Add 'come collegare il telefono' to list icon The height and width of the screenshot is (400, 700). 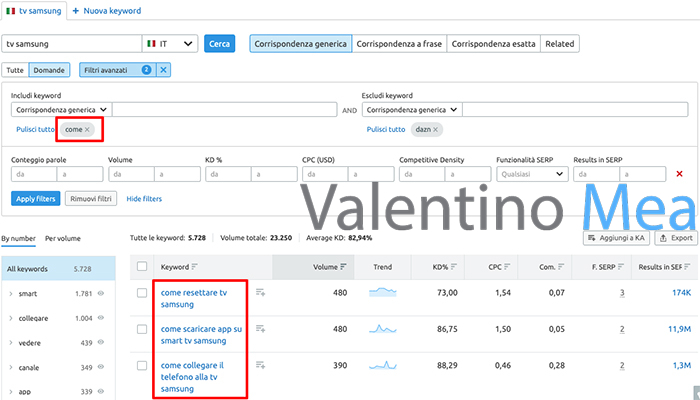coord(260,365)
